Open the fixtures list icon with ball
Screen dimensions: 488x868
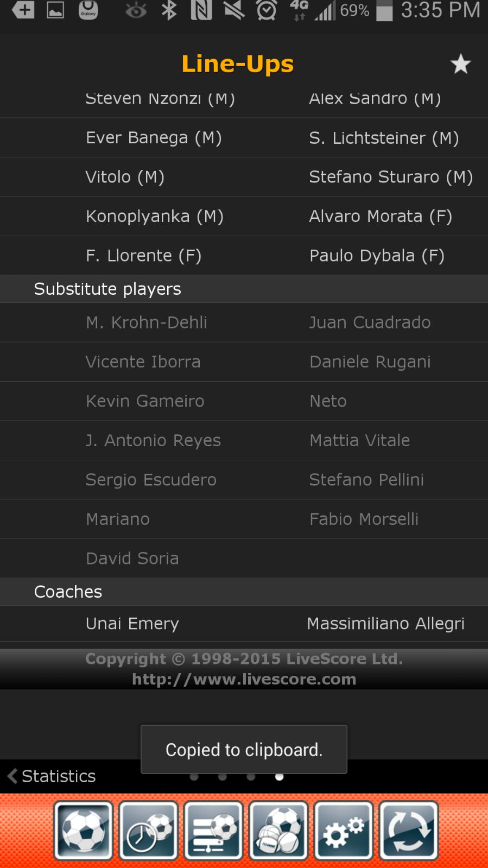click(x=213, y=831)
